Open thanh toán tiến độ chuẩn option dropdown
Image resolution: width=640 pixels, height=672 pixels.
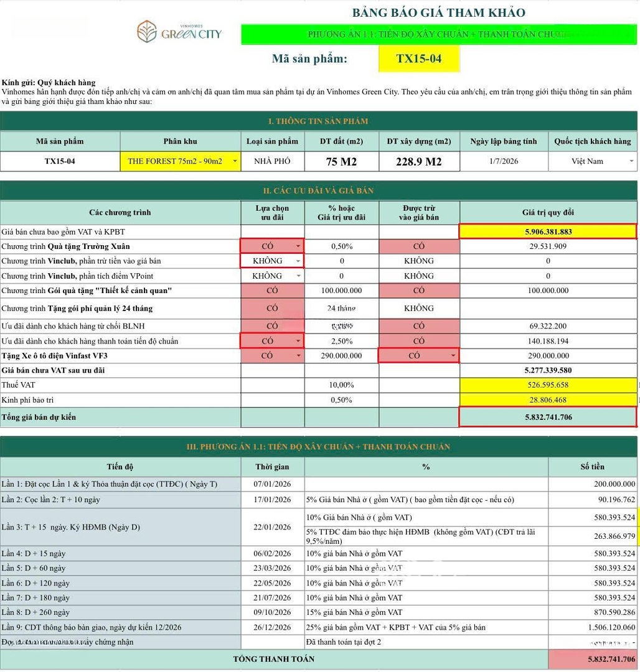[x=298, y=342]
